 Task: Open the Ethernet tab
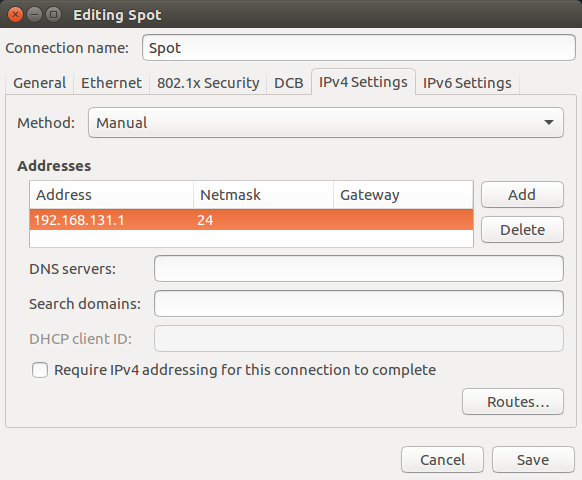(111, 82)
